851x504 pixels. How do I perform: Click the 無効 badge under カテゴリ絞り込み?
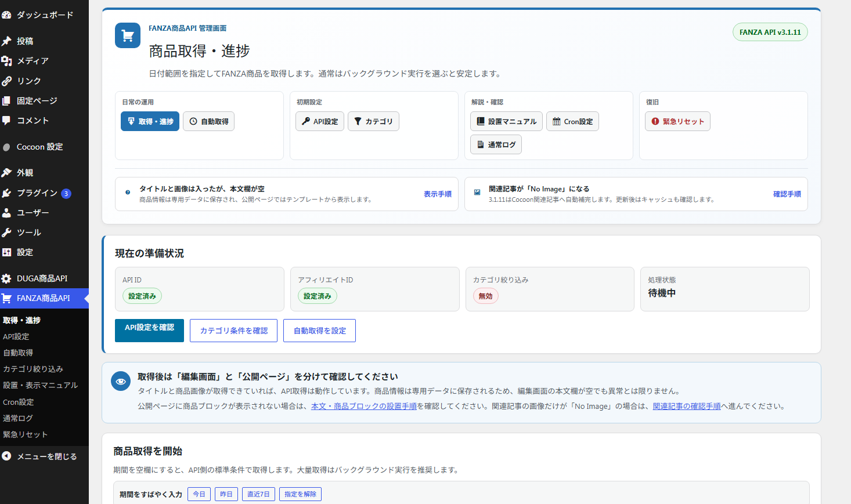click(x=486, y=296)
